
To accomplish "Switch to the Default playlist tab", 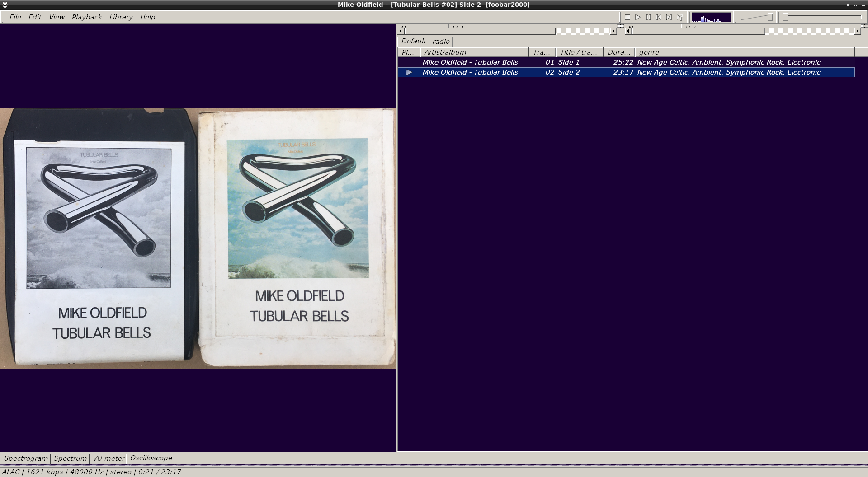I will point(414,41).
